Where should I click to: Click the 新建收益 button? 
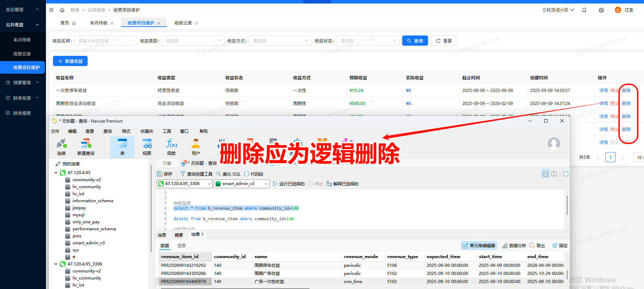tap(70, 61)
